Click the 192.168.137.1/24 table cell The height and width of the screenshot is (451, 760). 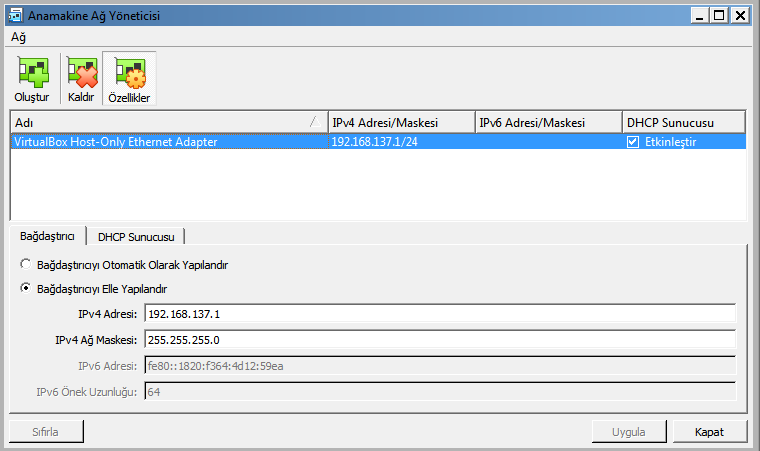pos(401,142)
